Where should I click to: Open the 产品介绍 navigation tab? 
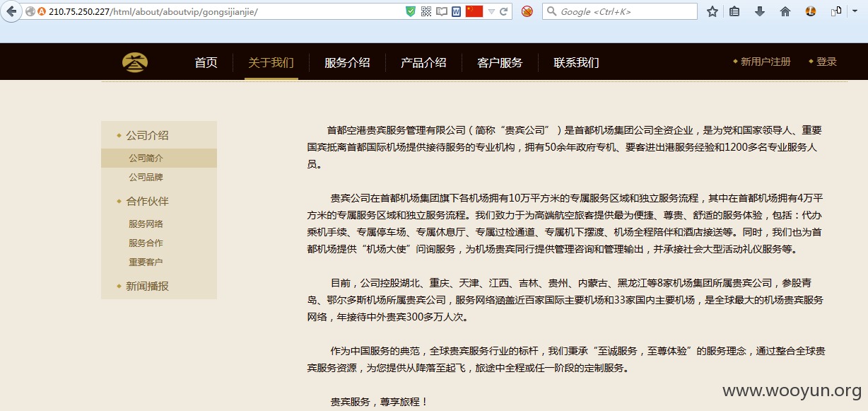pos(423,62)
